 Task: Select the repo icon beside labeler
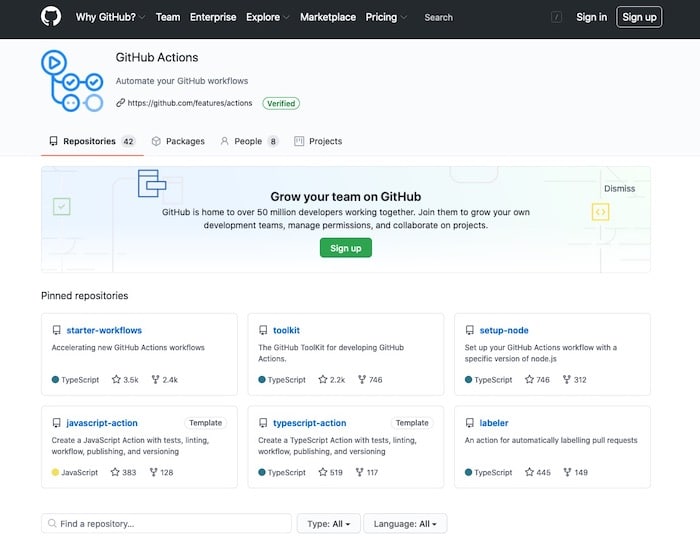click(470, 423)
